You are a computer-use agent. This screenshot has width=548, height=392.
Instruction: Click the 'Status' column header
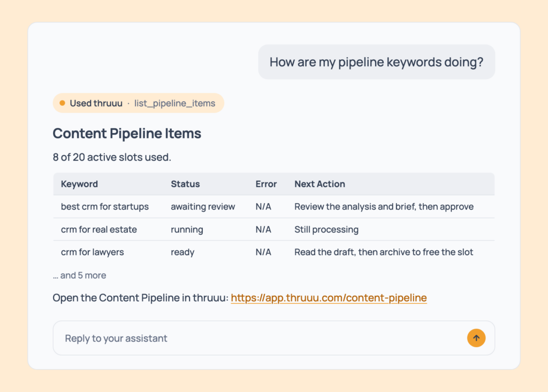click(x=185, y=184)
